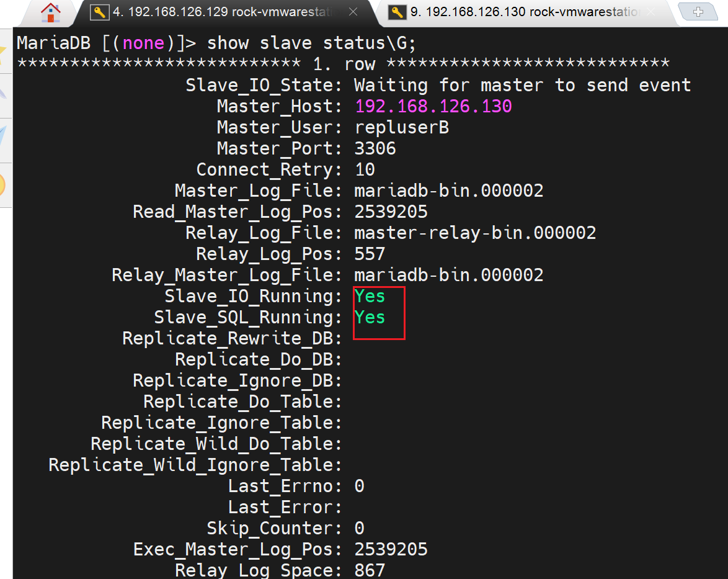
Task: Click the Master_Port value 3306
Action: tap(375, 148)
